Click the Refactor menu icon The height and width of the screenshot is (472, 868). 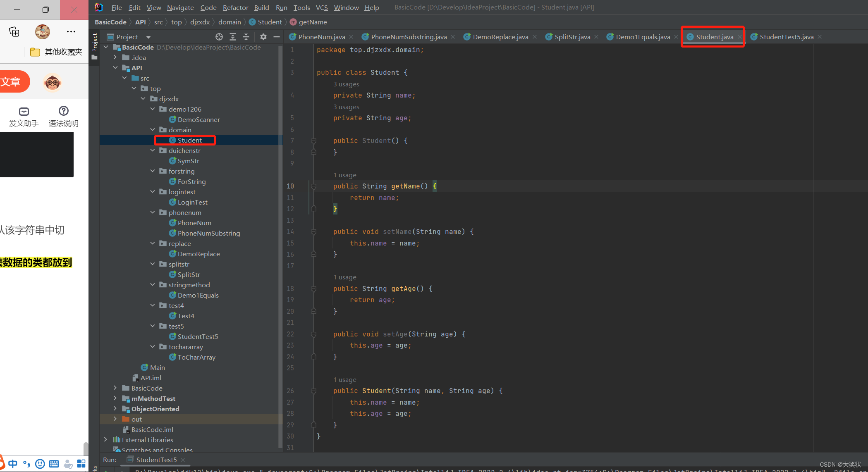tap(235, 7)
